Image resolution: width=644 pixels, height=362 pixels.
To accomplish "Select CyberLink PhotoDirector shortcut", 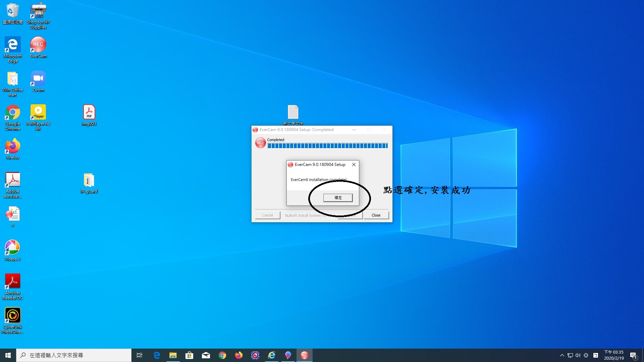I will click(x=12, y=320).
